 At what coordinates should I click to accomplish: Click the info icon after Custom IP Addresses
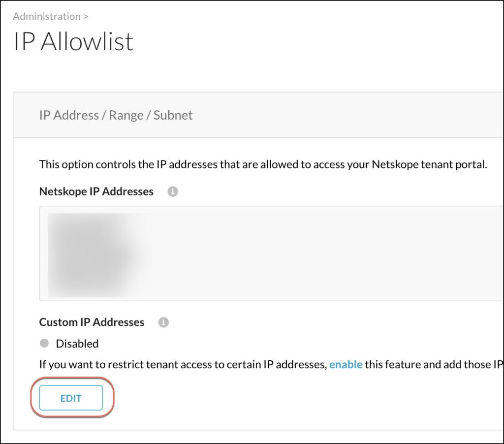(163, 322)
